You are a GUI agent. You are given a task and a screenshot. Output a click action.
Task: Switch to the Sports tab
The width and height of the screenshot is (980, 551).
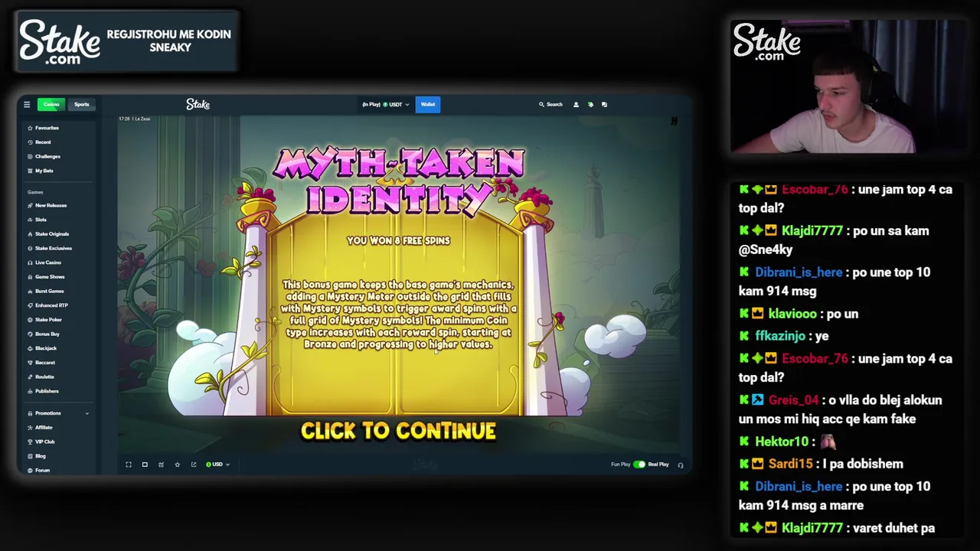[81, 104]
